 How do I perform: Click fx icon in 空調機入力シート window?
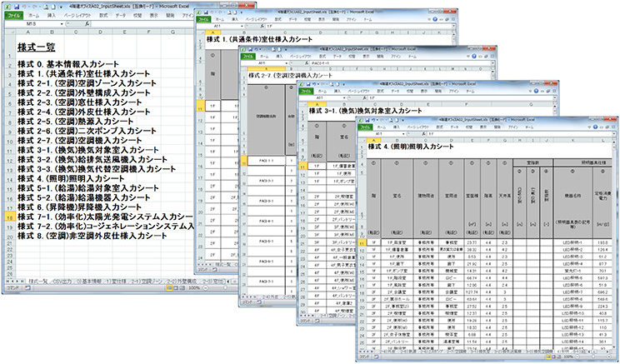click(307, 62)
